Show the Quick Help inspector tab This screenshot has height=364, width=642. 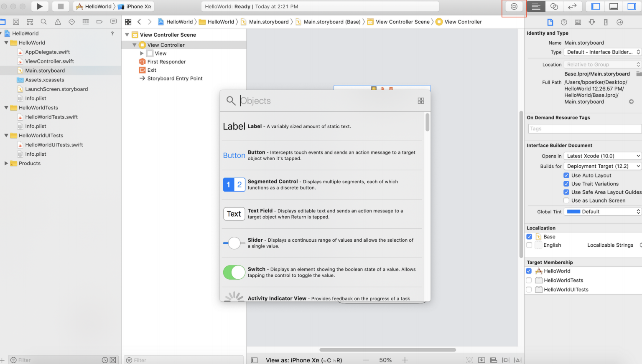point(564,22)
